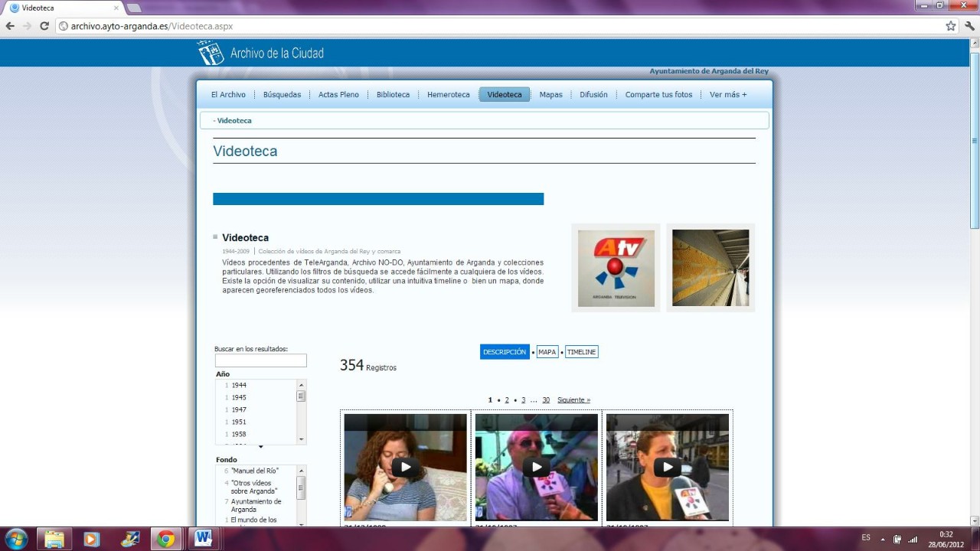The height and width of the screenshot is (551, 980).
Task: Click the Buscar en los resultados field
Action: tap(260, 360)
